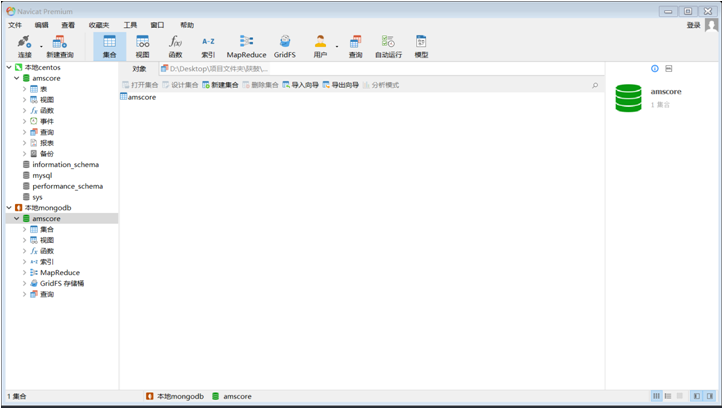Show the DDL icon in right panel
The image size is (722, 408).
pyautogui.click(x=669, y=69)
